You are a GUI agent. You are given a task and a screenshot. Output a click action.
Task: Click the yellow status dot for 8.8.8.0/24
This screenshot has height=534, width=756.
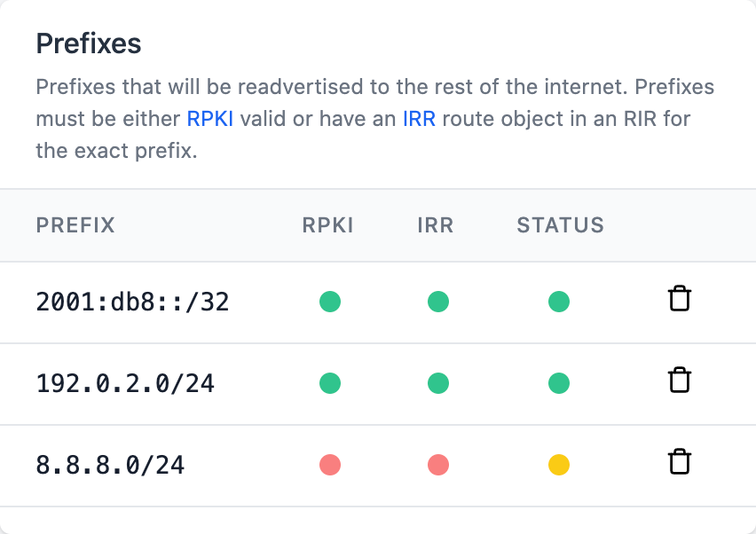click(559, 465)
